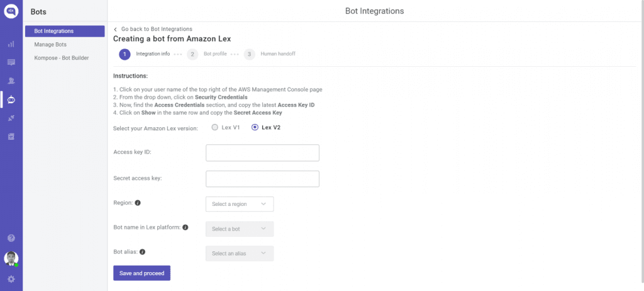Open the conversations icon in the sidebar
The image size is (644, 291).
[x=11, y=62]
